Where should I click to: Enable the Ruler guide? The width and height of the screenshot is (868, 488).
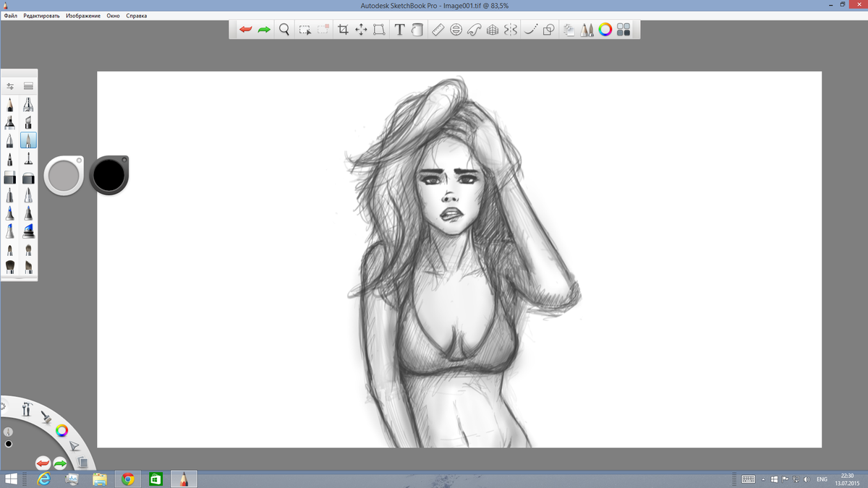click(x=438, y=30)
